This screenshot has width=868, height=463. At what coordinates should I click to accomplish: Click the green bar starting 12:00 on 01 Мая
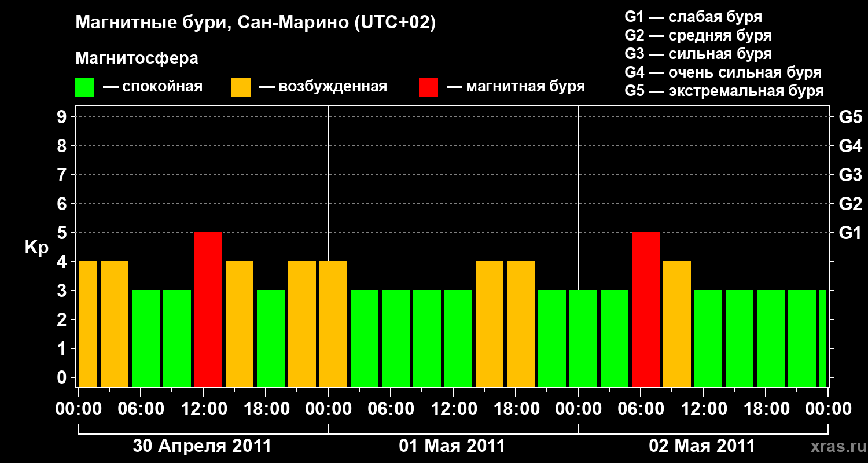(x=458, y=339)
